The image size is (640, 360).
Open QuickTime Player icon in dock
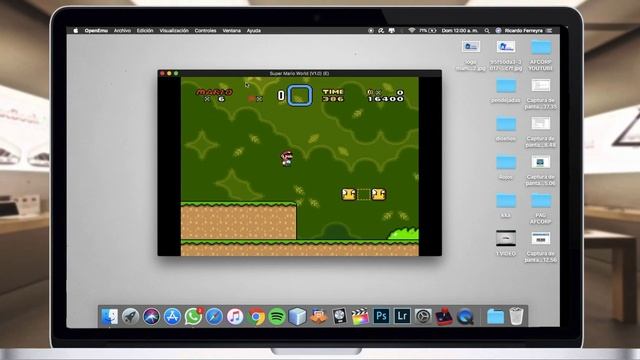tap(465, 316)
